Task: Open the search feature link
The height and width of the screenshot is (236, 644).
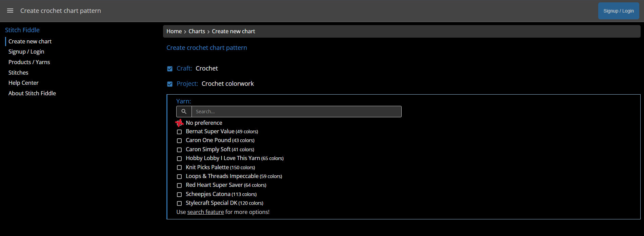Action: pos(205,212)
